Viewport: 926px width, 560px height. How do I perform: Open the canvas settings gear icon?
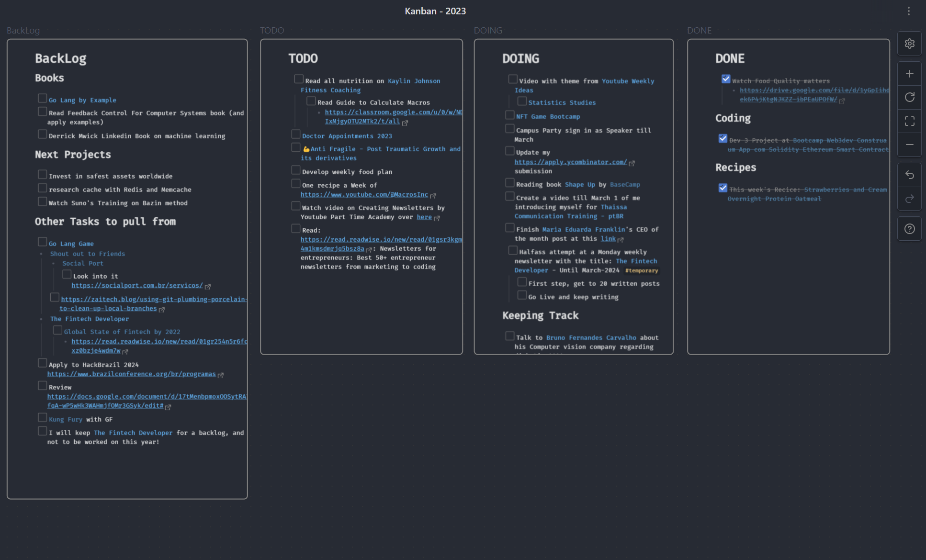[909, 44]
